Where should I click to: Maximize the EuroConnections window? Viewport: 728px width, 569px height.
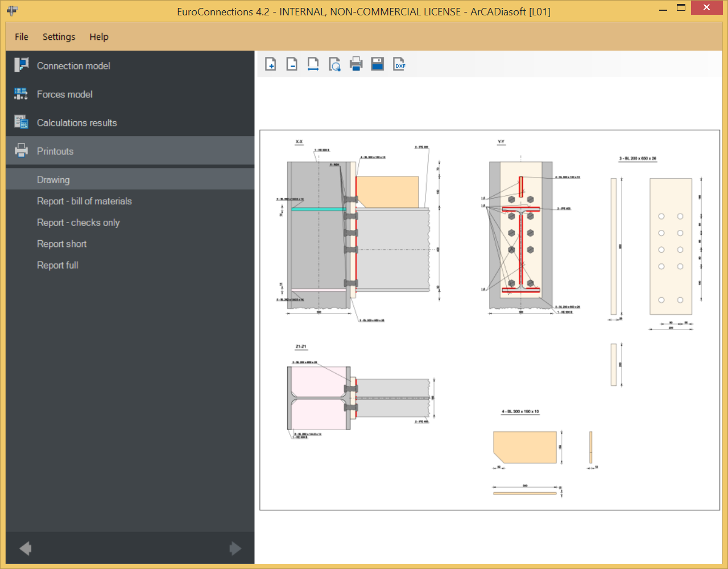pos(681,9)
